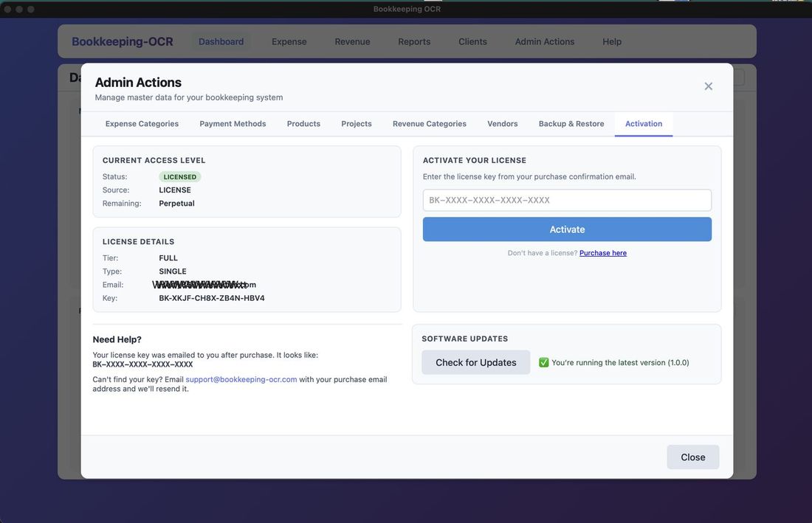812x523 pixels.
Task: Switch to the Expense Categories tab
Action: (142, 124)
